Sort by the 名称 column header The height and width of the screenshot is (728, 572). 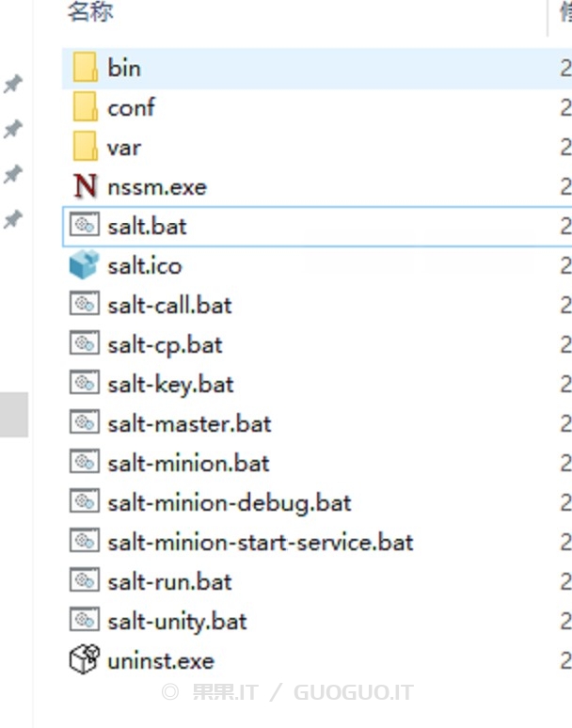coord(90,11)
